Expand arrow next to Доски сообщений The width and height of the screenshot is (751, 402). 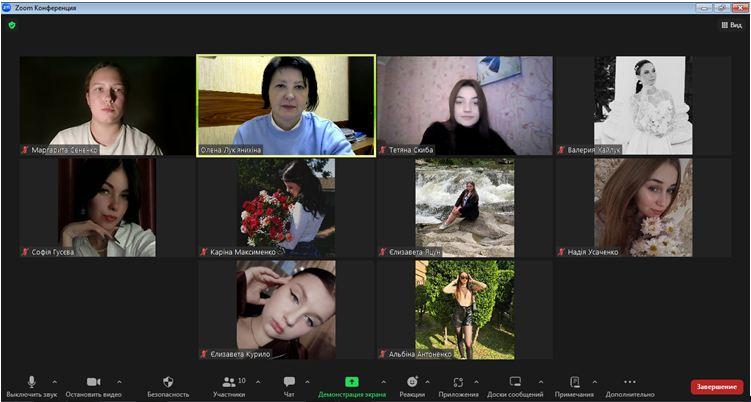pyautogui.click(x=541, y=382)
